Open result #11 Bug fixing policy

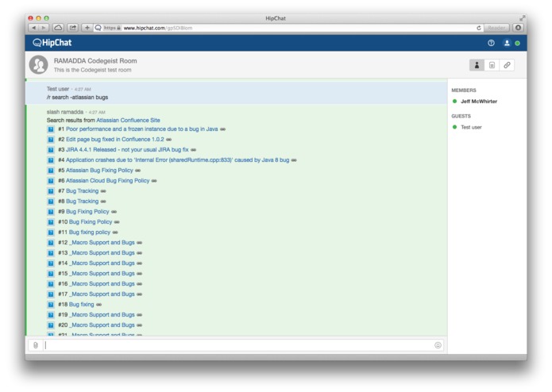[x=90, y=232]
